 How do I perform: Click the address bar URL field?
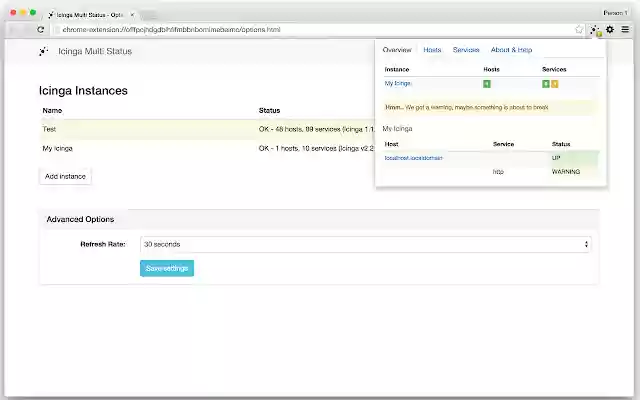(x=314, y=29)
